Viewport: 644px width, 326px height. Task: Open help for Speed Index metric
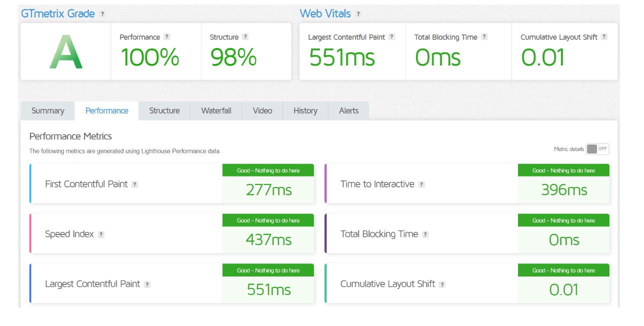pos(101,234)
